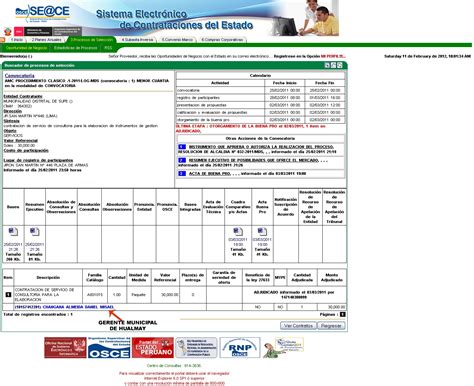474x386 pixels.
Task: Open the Acta Buena Pro document icon
Action: [262, 231]
